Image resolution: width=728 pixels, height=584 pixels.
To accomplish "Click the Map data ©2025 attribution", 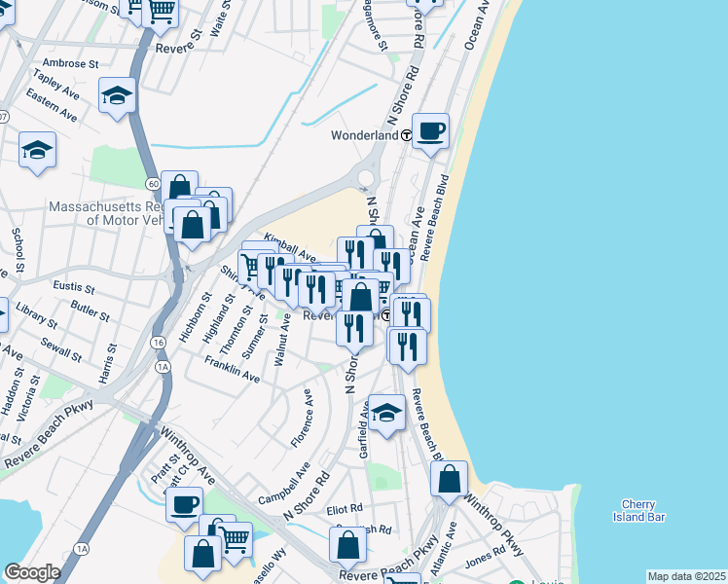I will click(x=687, y=577).
